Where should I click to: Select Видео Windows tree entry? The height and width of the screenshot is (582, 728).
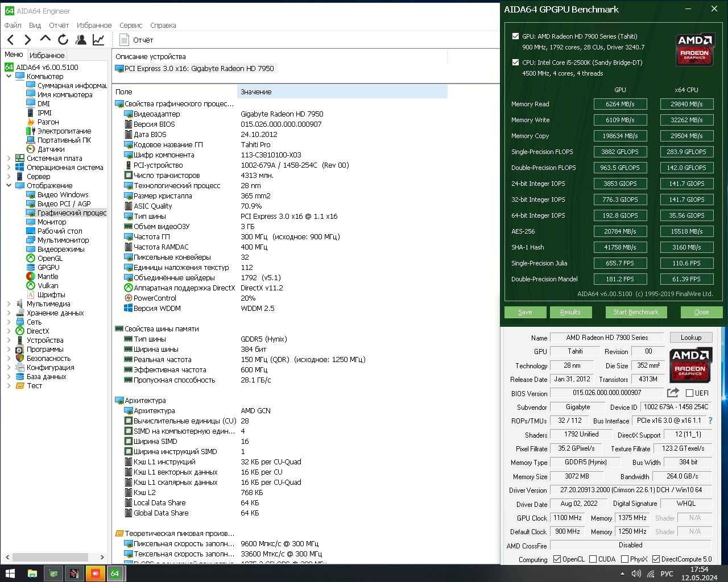[63, 194]
